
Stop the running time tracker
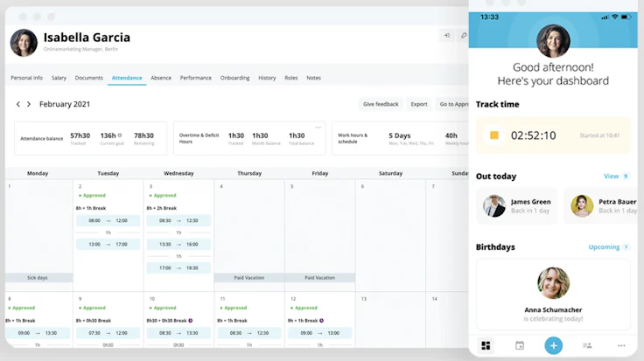pos(494,135)
